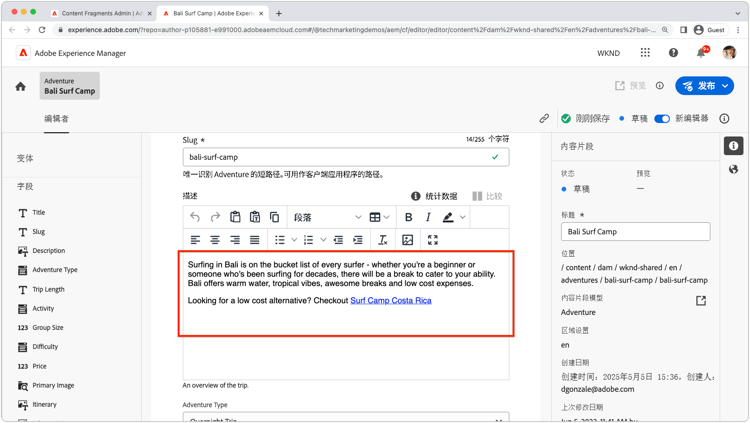Click the browser address bar

pyautogui.click(x=361, y=30)
